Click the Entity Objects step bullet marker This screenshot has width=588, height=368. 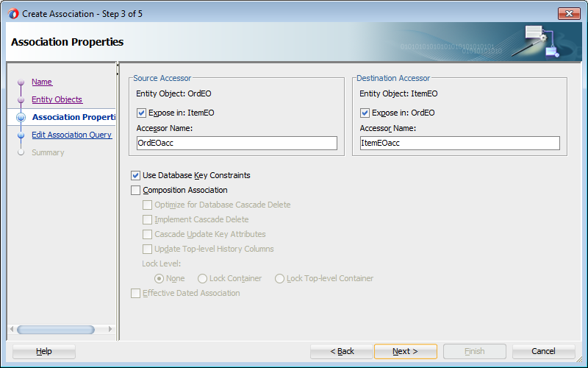tap(21, 99)
